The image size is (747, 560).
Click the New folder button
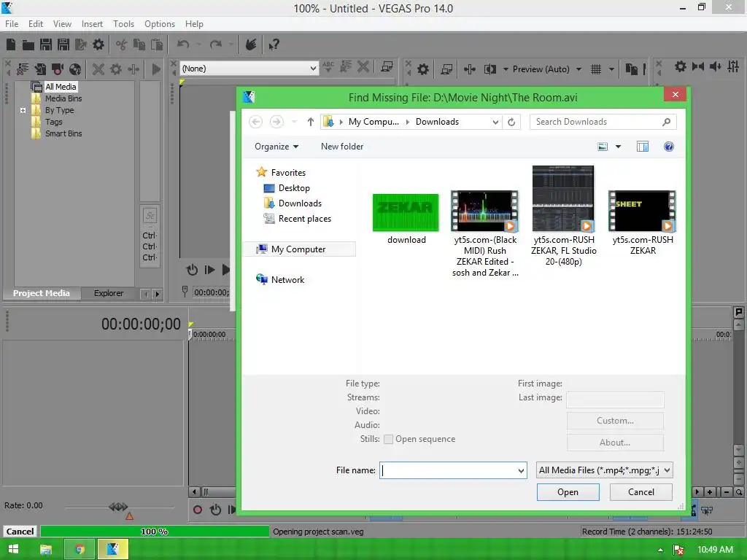pyautogui.click(x=342, y=147)
